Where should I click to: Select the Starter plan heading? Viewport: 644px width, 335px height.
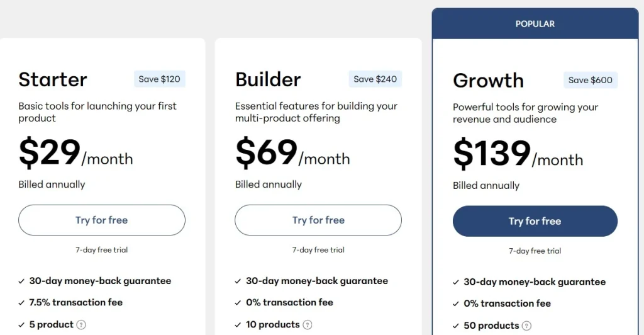point(53,79)
